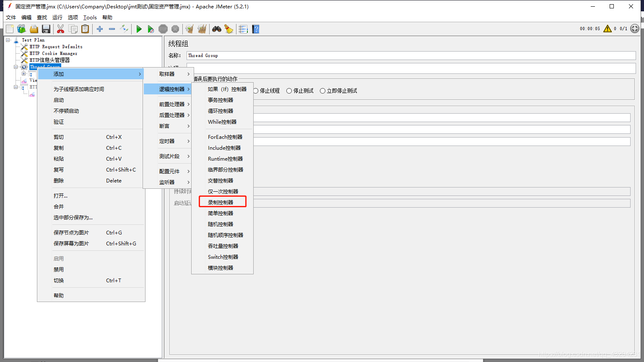Click the New test plan toolbar icon
Viewport: 644px width, 362px height.
click(x=10, y=29)
